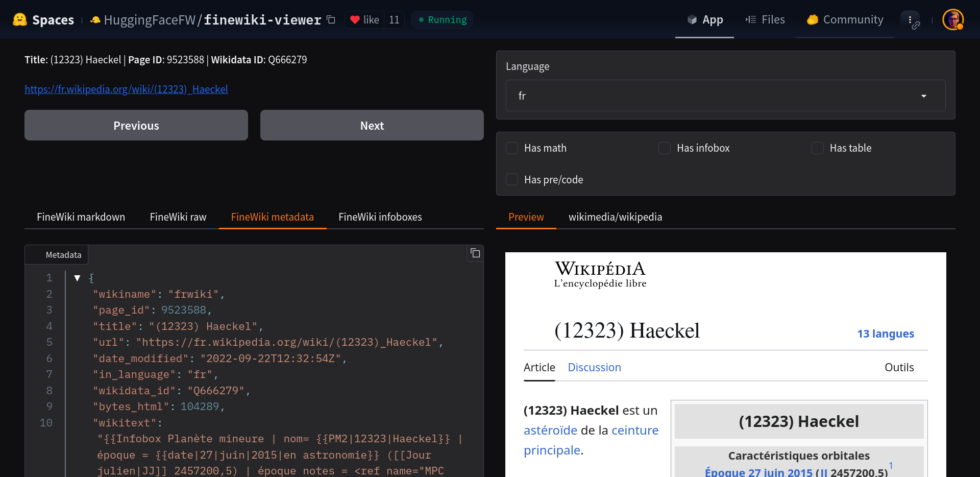The height and width of the screenshot is (477, 980).
Task: Toggle the Has table checkbox
Action: click(818, 148)
